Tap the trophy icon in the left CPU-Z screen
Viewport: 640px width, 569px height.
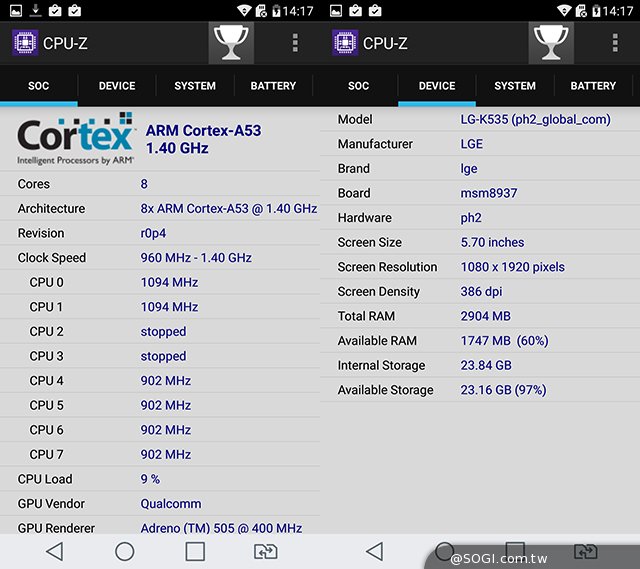point(231,42)
